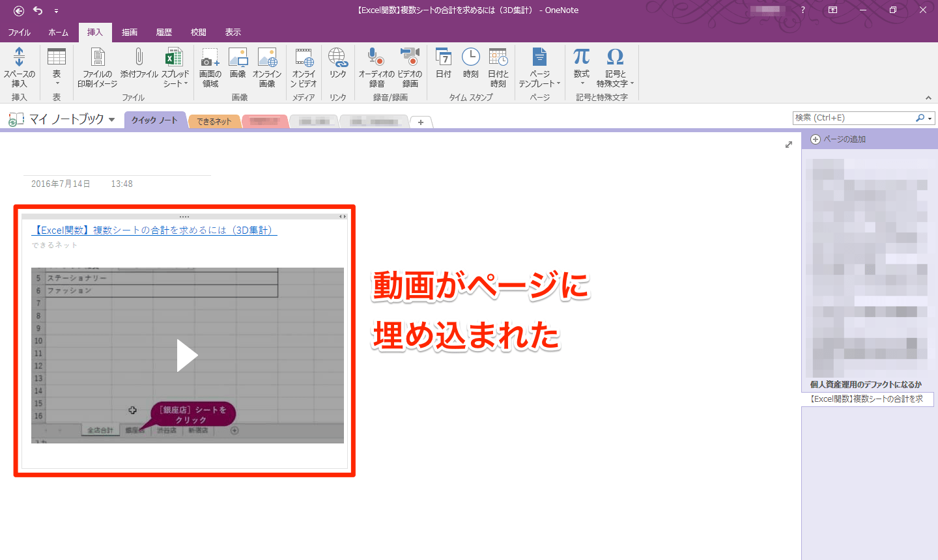Switch to the ホーム tab

click(58, 32)
